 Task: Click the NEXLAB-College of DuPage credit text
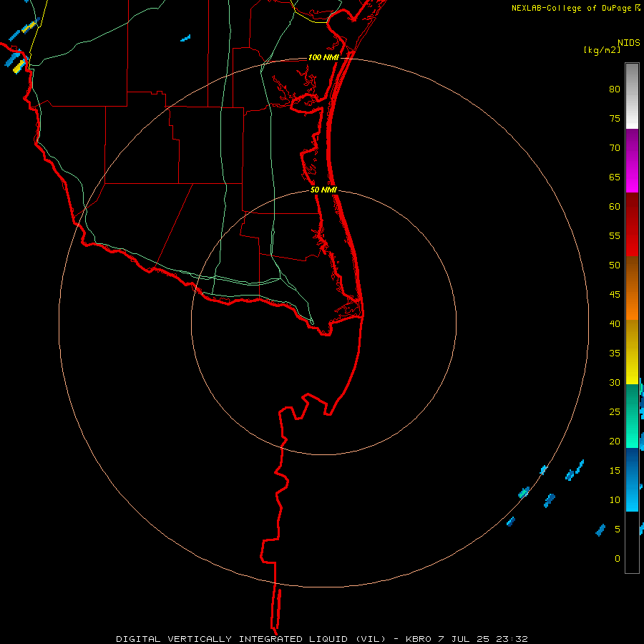(x=571, y=8)
